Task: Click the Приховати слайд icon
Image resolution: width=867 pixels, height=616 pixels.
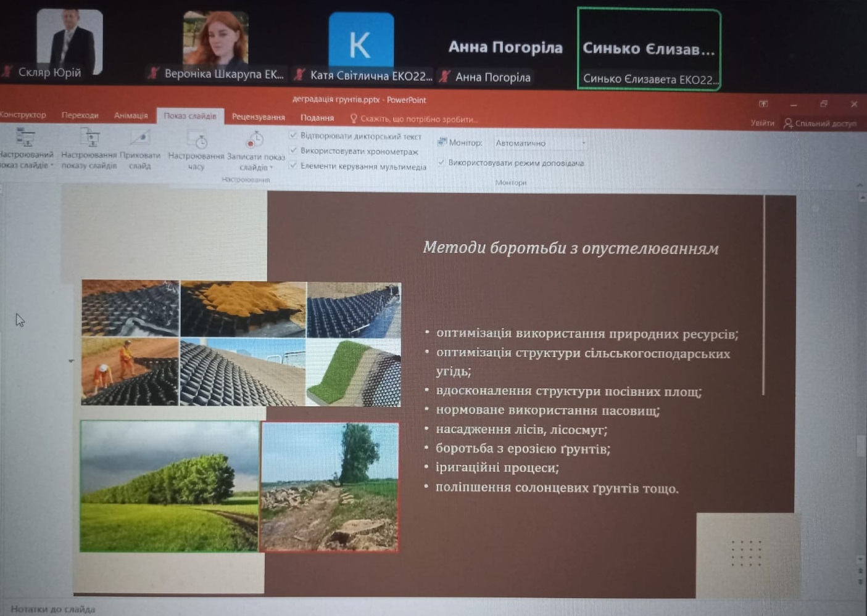Action: coord(140,138)
